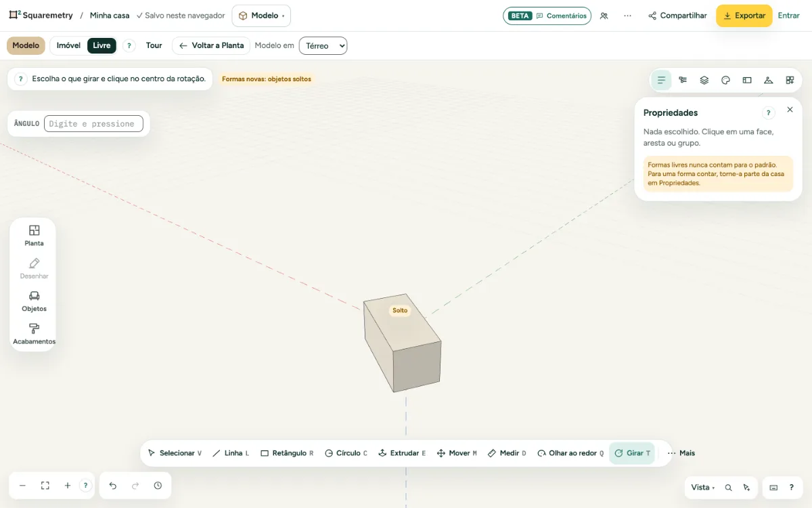812x508 pixels.
Task: Open the BETA Comentários button
Action: pos(547,16)
